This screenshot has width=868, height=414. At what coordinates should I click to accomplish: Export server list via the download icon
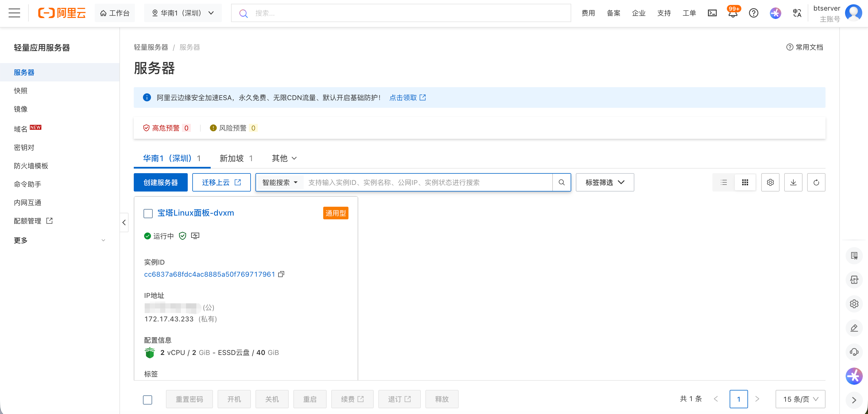tap(793, 182)
